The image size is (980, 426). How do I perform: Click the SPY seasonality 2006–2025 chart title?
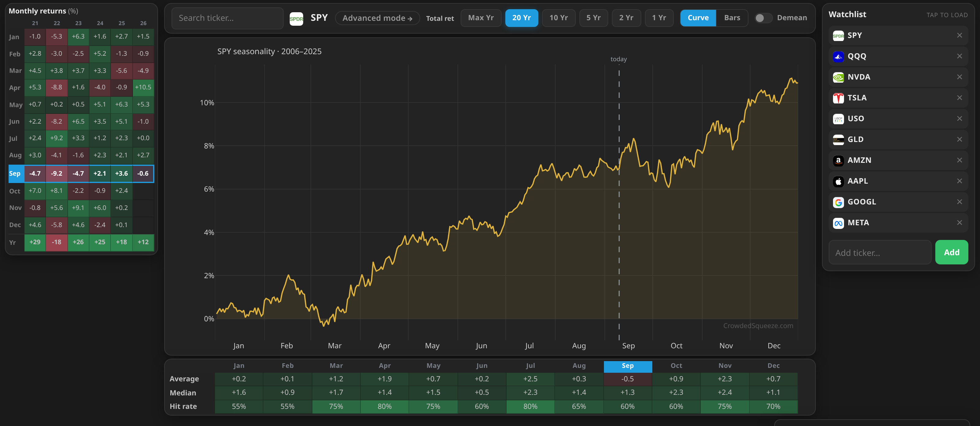[x=269, y=51]
